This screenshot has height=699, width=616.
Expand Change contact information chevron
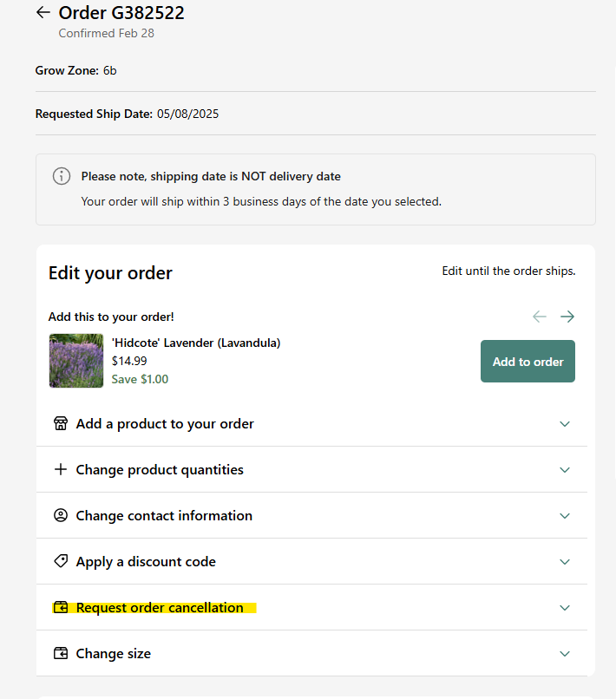tap(565, 516)
